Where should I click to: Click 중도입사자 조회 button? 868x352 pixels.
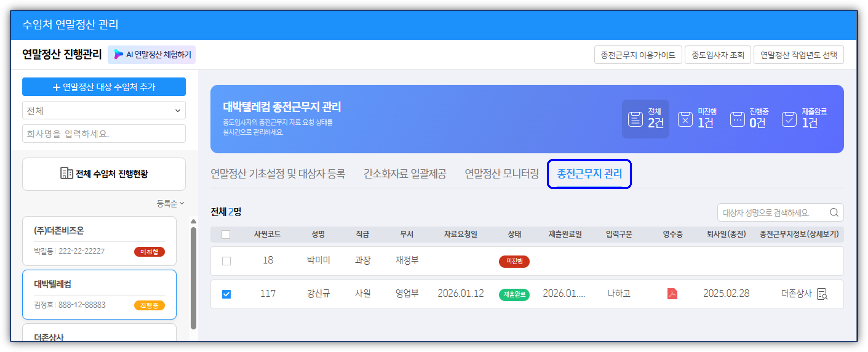[718, 55]
